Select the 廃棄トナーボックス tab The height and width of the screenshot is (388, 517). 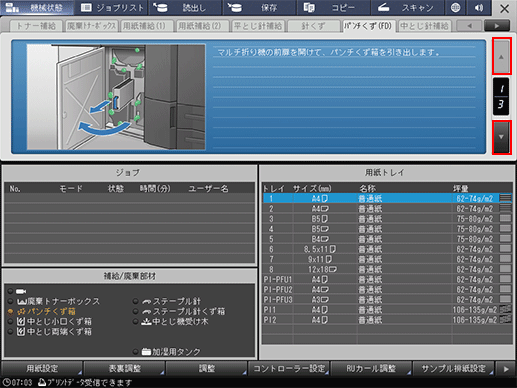pyautogui.click(x=91, y=26)
